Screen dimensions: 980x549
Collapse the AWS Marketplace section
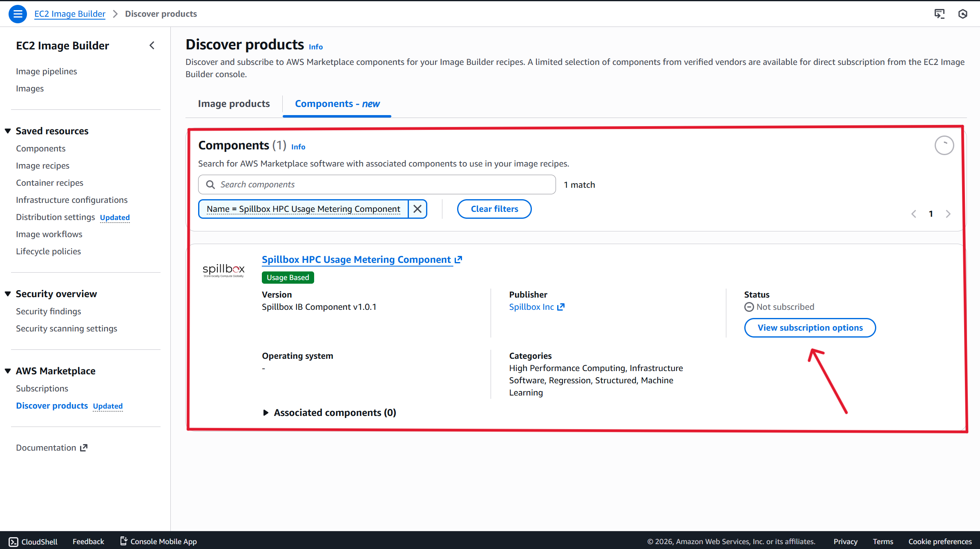8,371
